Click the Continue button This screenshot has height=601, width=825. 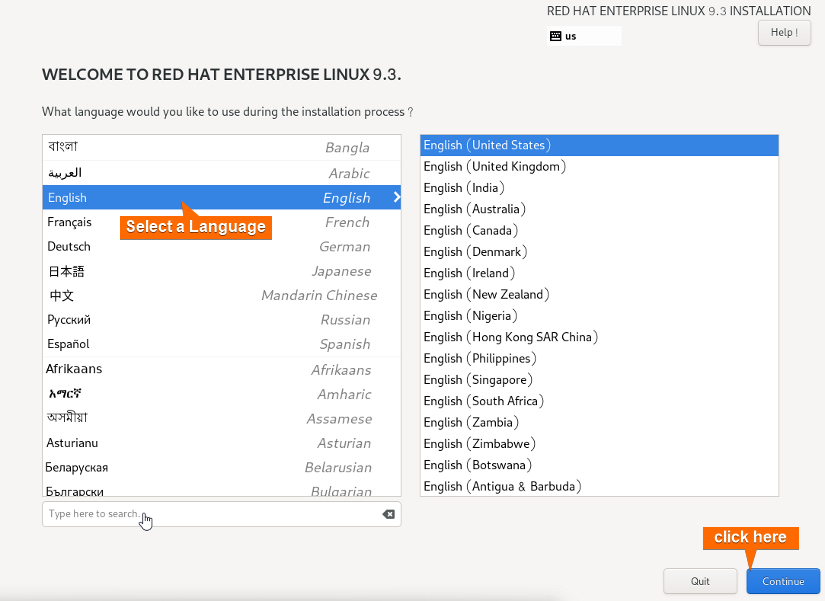783,581
